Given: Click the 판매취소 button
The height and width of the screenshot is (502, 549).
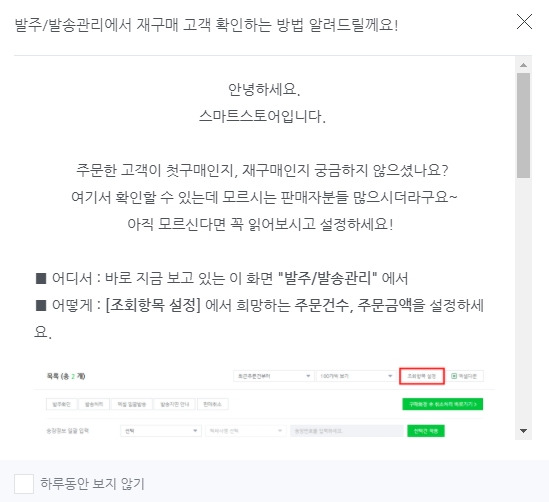Looking at the screenshot, I should click(x=213, y=404).
